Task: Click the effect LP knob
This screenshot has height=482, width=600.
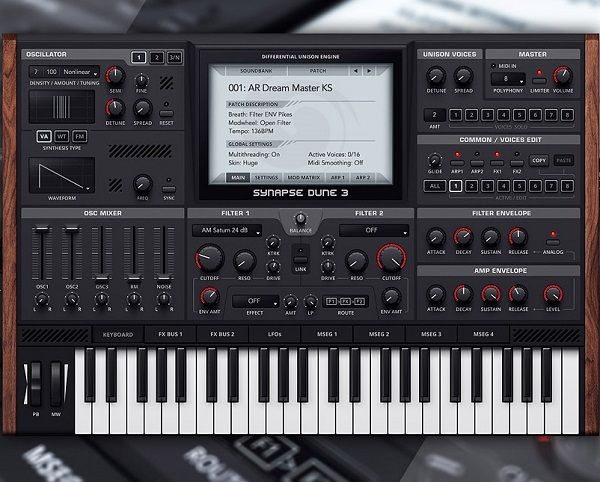Action: click(x=310, y=302)
